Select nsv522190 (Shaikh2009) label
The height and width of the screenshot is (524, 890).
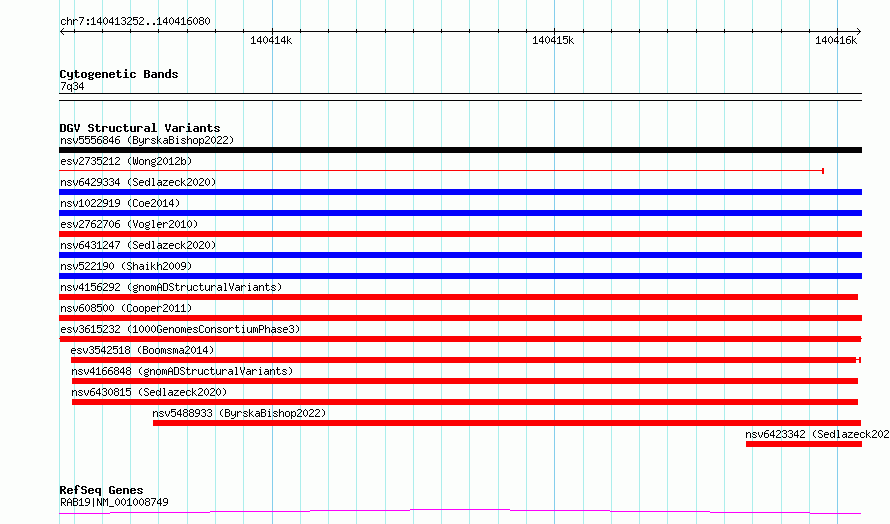click(x=126, y=266)
